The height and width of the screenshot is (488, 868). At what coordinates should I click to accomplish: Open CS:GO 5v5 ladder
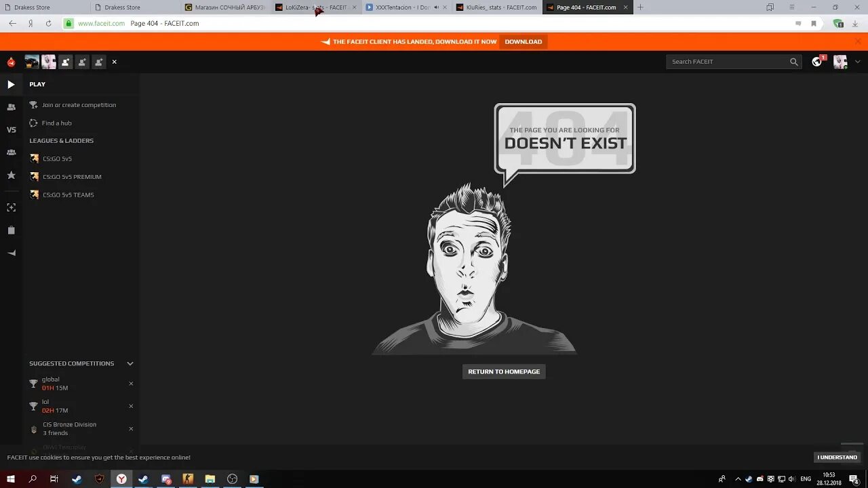tap(51, 159)
